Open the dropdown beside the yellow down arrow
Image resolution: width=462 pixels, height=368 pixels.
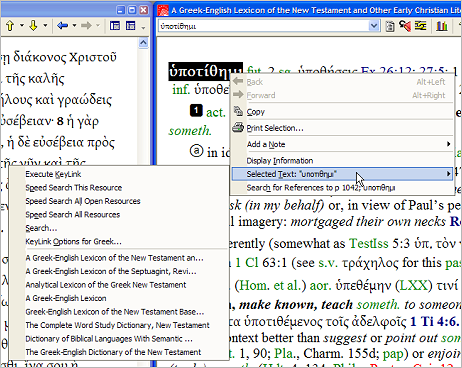tap(45, 26)
